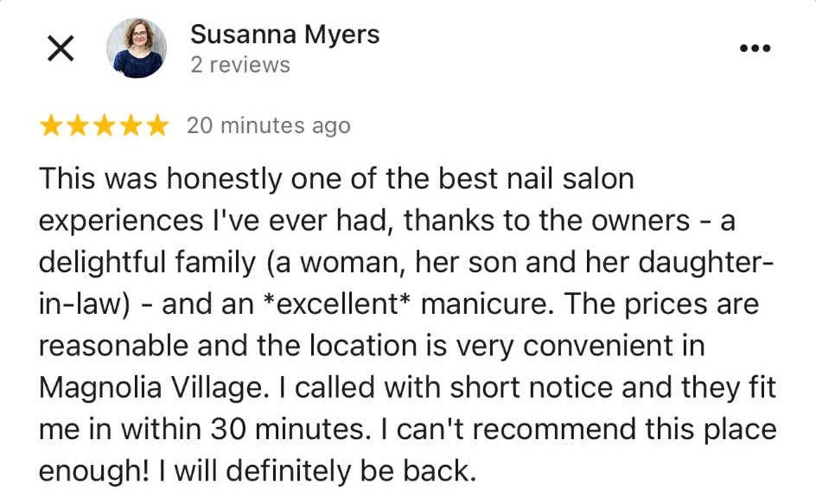This screenshot has height=504, width=816.
Task: Click the fifth yellow rating star
Action: (x=157, y=125)
